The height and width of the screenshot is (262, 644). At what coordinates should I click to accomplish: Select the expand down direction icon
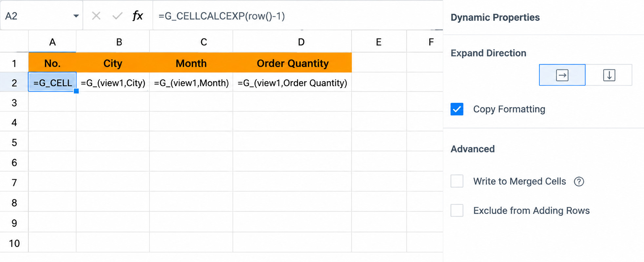tap(609, 75)
